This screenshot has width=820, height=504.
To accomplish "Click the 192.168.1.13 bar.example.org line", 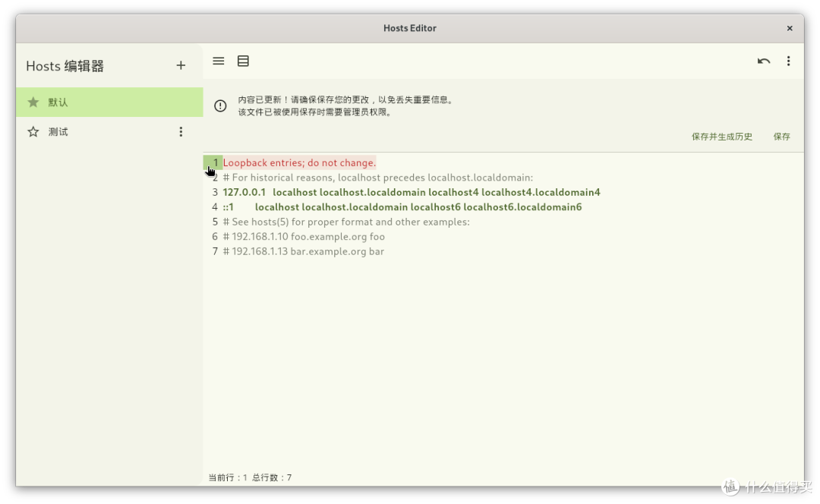I will pos(303,251).
